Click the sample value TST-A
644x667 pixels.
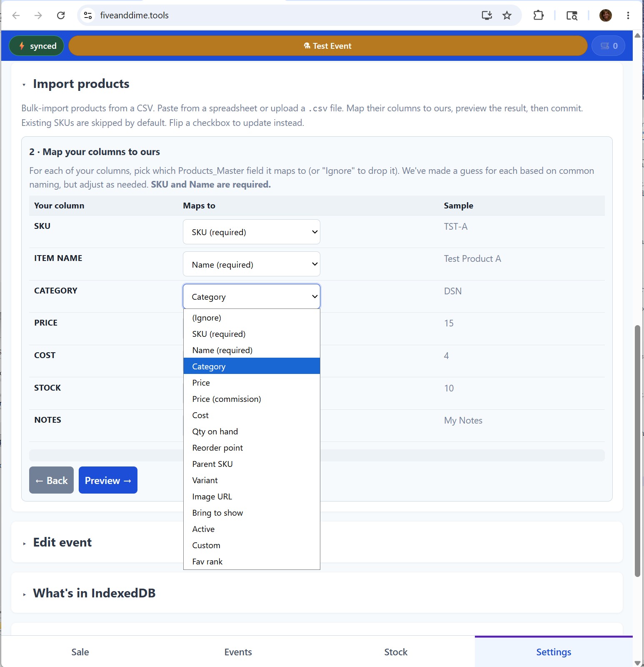coord(456,226)
